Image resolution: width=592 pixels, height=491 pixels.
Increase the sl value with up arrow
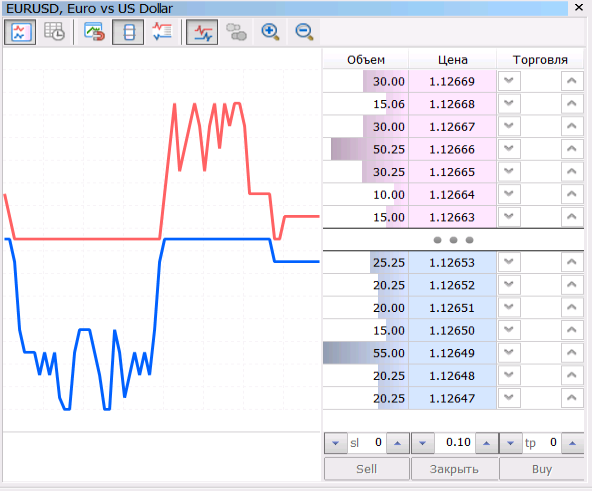click(x=397, y=443)
